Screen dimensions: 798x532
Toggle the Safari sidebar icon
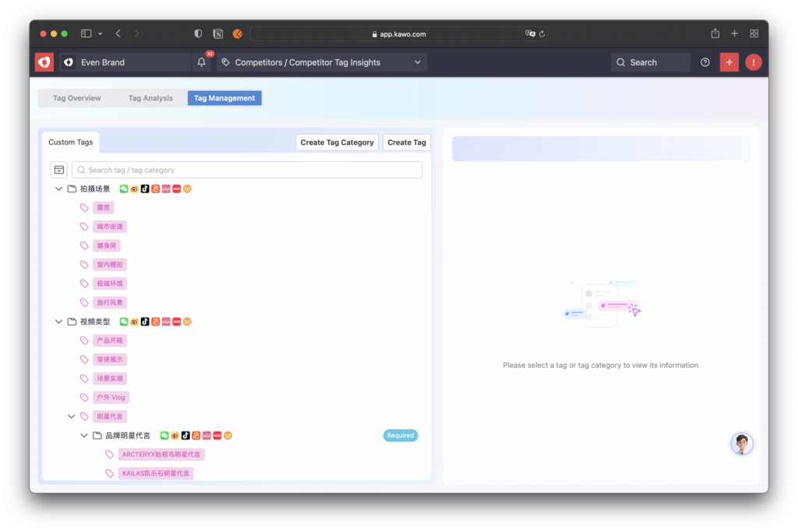coord(87,33)
